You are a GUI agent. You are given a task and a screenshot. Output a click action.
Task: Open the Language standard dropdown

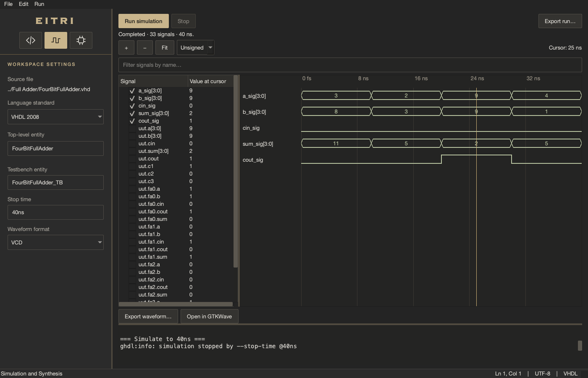[x=55, y=117]
